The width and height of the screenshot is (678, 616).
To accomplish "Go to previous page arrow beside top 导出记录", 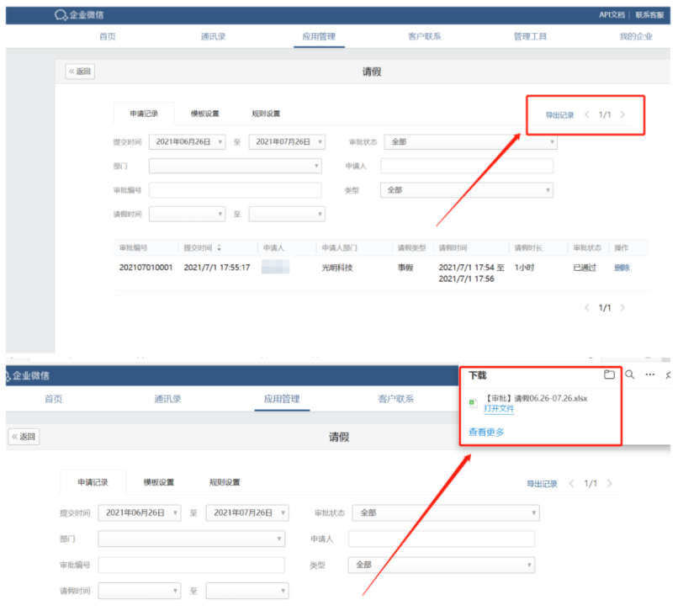I will coord(587,114).
